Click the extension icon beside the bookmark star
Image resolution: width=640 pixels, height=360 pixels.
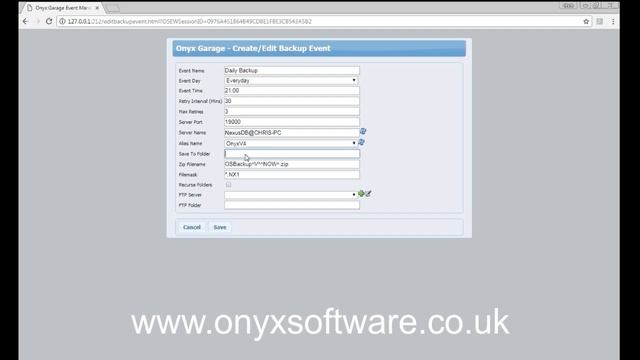(x=600, y=21)
